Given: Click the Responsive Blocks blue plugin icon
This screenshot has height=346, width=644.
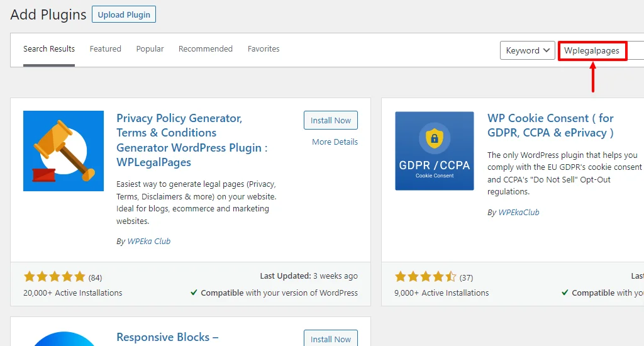Looking at the screenshot, I should click(x=64, y=338).
